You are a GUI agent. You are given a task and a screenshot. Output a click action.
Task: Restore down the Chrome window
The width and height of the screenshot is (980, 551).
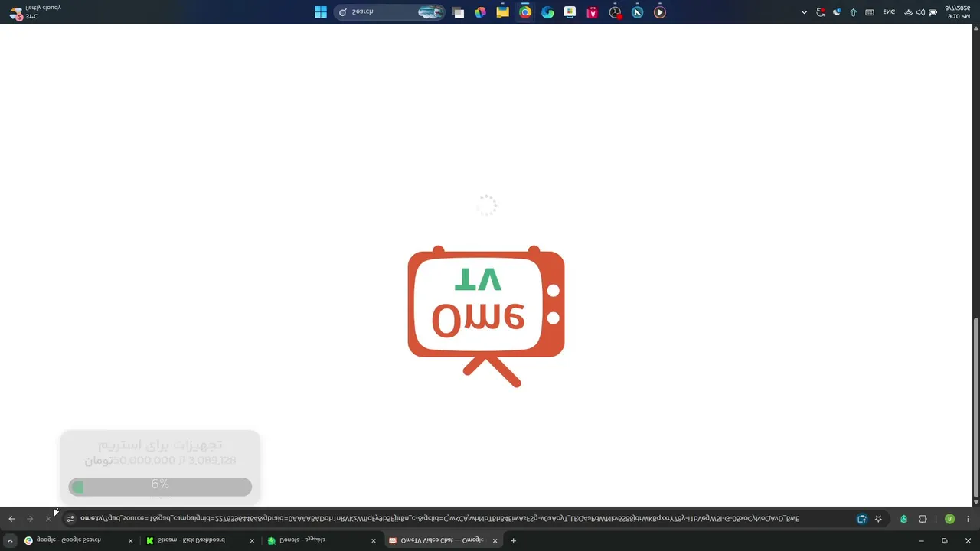945,540
